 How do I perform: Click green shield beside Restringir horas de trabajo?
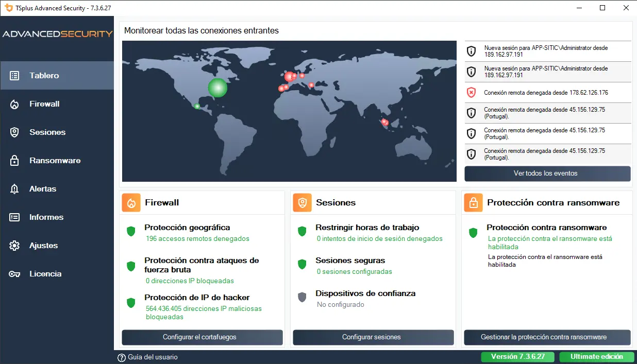click(x=302, y=232)
